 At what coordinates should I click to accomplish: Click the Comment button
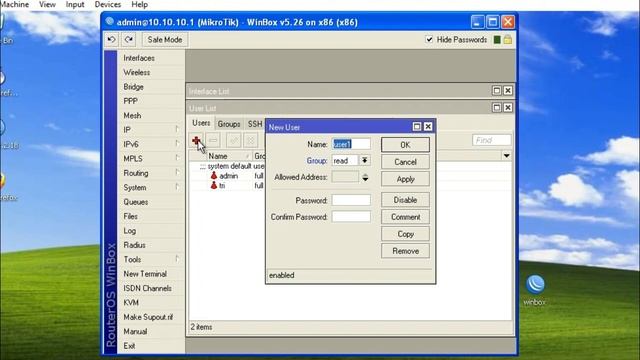point(405,217)
